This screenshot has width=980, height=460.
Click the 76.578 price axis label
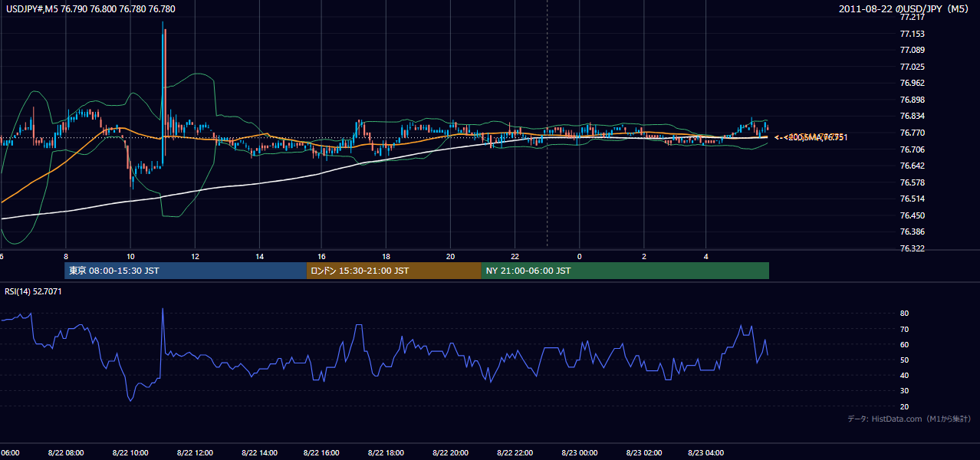[912, 182]
